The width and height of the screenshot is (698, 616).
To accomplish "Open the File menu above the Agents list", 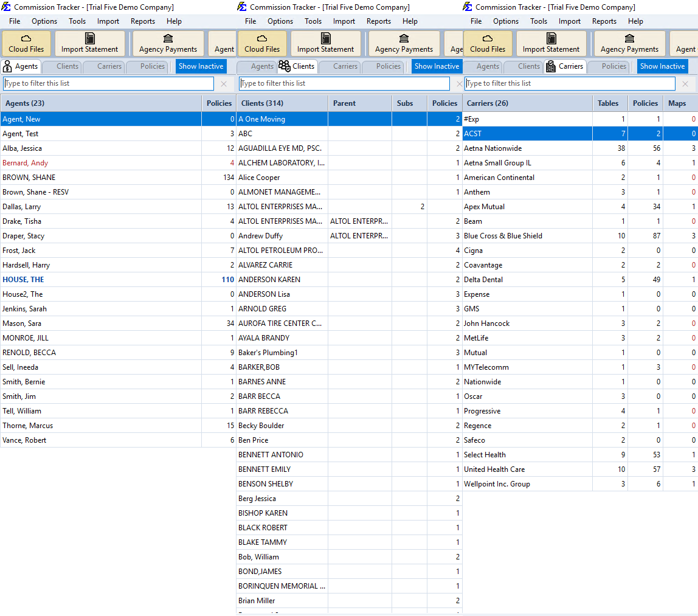I will pos(15,21).
